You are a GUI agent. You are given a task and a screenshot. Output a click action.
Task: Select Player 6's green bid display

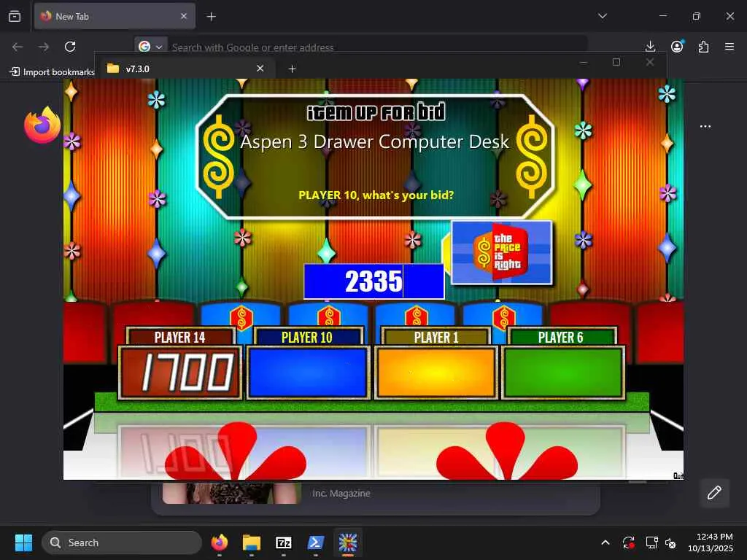pos(563,373)
